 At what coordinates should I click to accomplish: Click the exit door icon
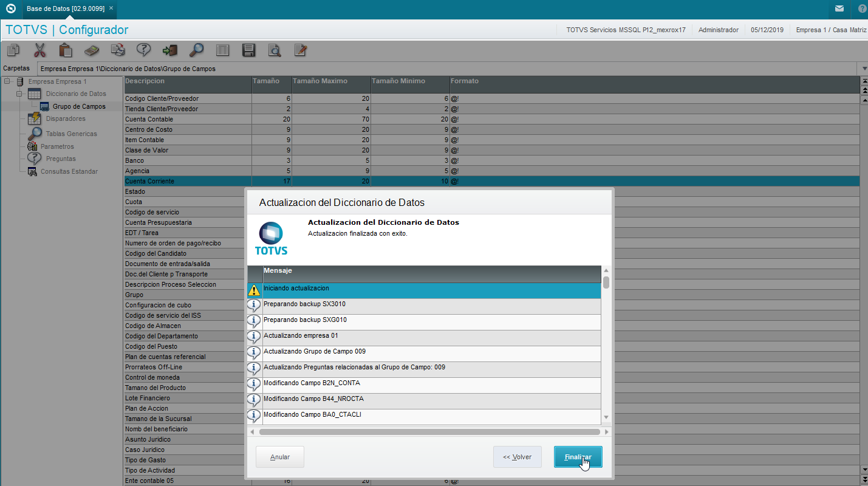point(169,50)
